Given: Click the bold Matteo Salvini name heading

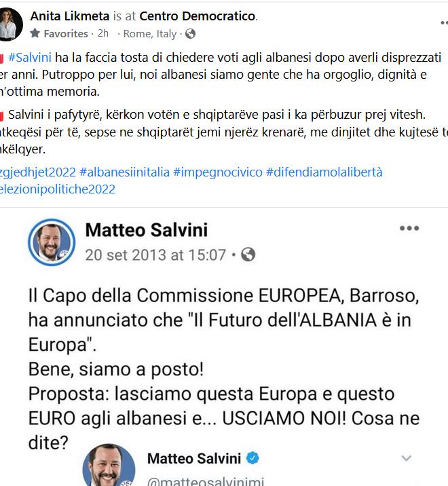Looking at the screenshot, I should (x=147, y=230).
